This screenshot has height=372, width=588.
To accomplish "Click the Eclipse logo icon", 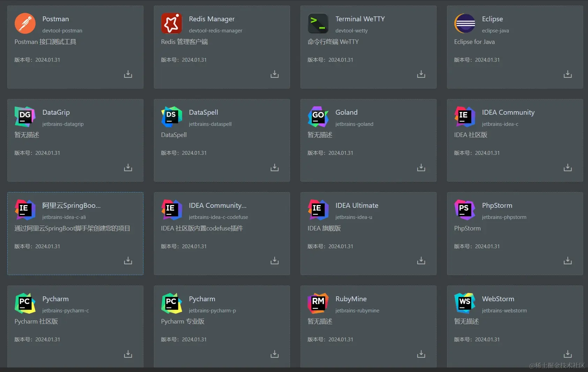I will tap(465, 23).
